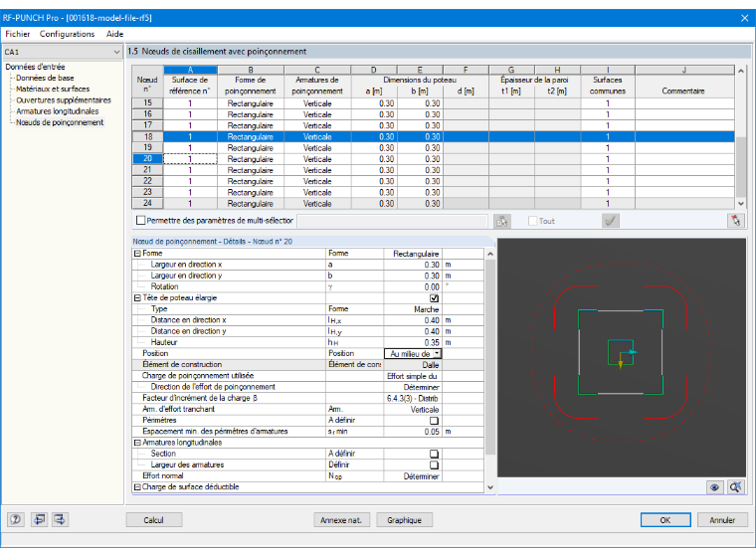Select 'Armatures longitudinales' in navigation tree
Image resolution: width=756 pixels, height=557 pixels.
point(57,111)
